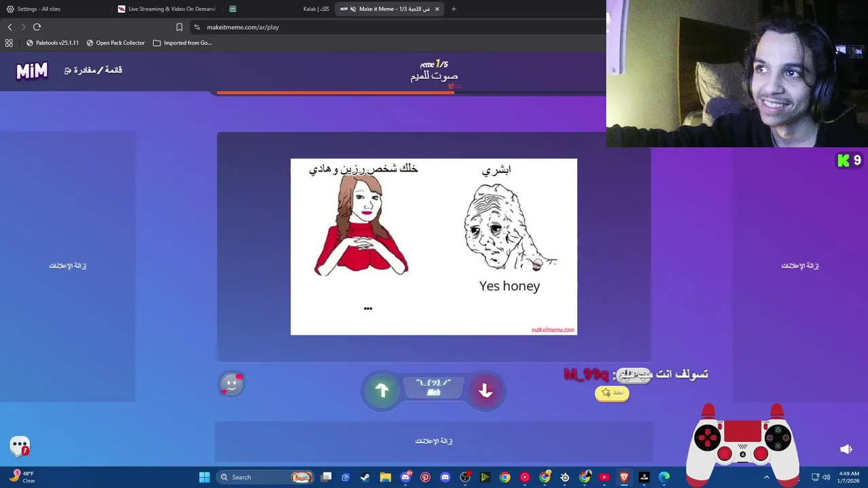Open the network status tray icon
Image resolution: width=868 pixels, height=488 pixels.
pos(815,477)
